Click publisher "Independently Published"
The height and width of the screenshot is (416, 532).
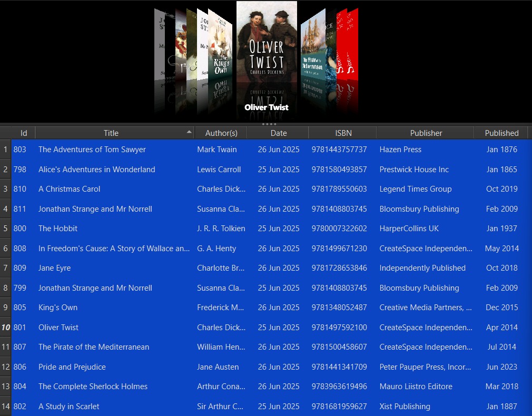coord(422,268)
